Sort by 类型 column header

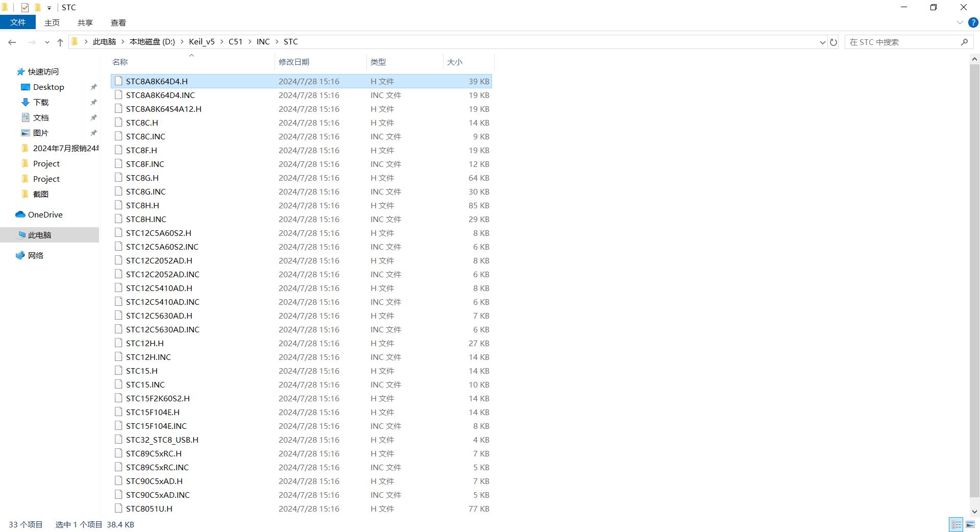(x=404, y=62)
